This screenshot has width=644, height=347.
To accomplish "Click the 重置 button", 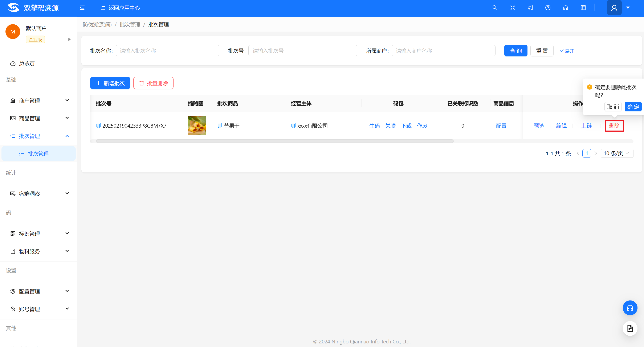I will coord(542,51).
